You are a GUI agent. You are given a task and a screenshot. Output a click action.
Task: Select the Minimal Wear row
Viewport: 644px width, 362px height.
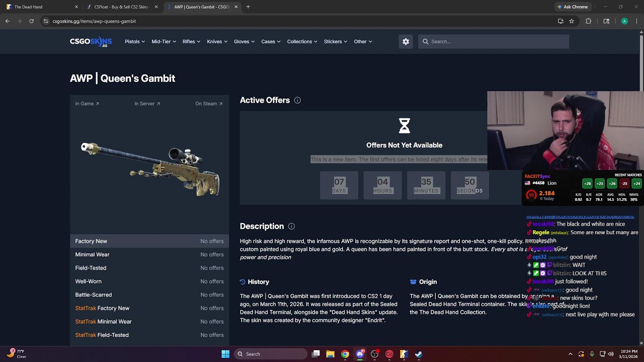(x=149, y=255)
